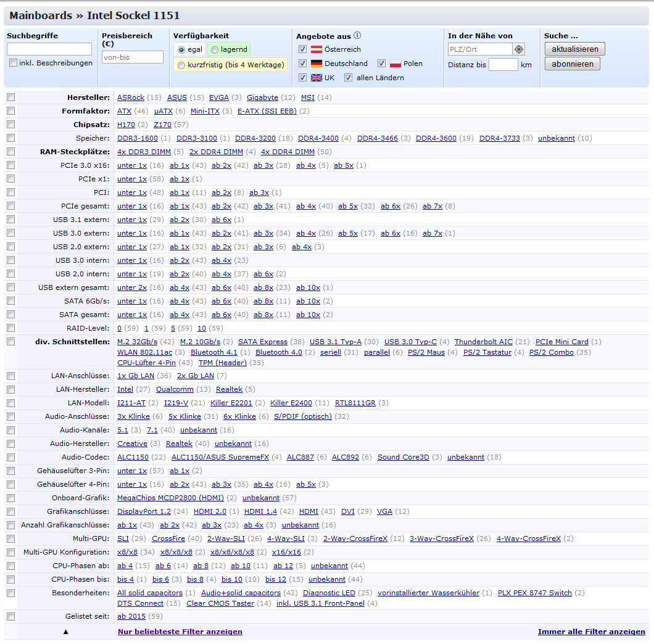This screenshot has height=644, width=654.
Task: Select 'Sound Core3D' audio codec
Action: (x=403, y=457)
